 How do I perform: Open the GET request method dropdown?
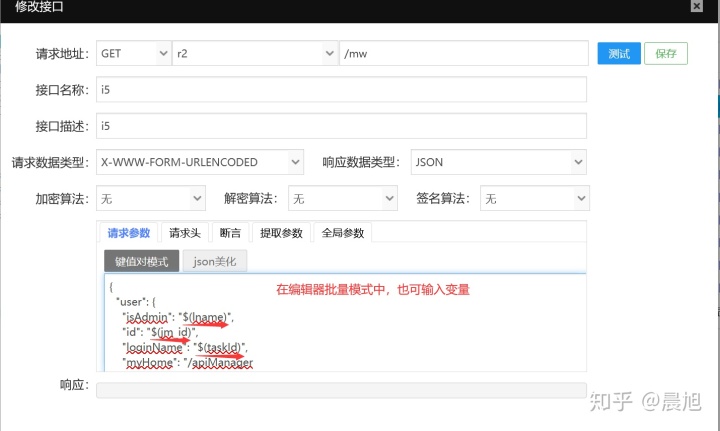point(134,53)
